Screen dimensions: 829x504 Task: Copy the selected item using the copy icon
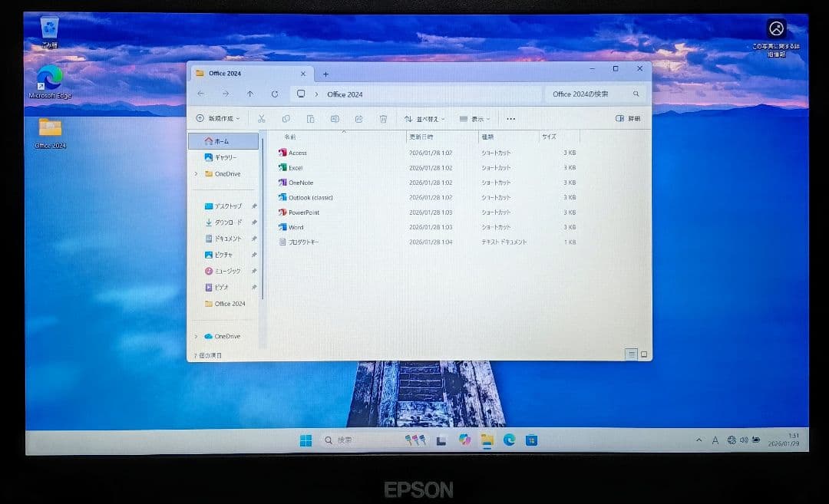[287, 119]
